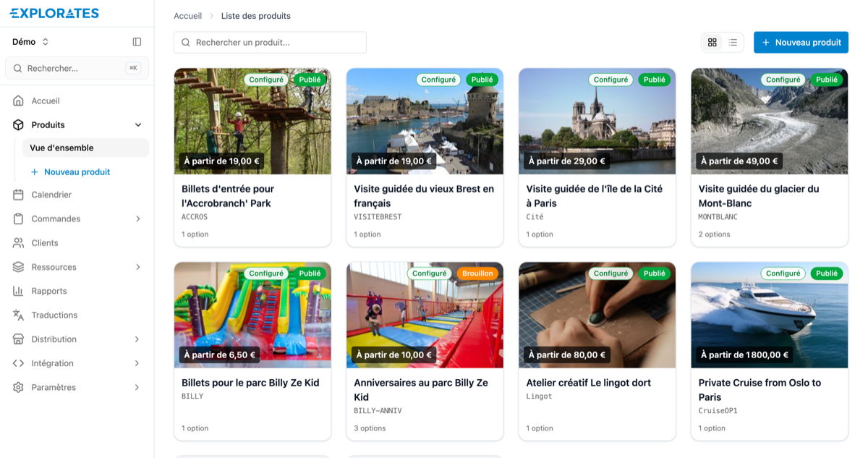The width and height of the screenshot is (868, 458).
Task: Click the Traductions language icon
Action: click(x=18, y=315)
